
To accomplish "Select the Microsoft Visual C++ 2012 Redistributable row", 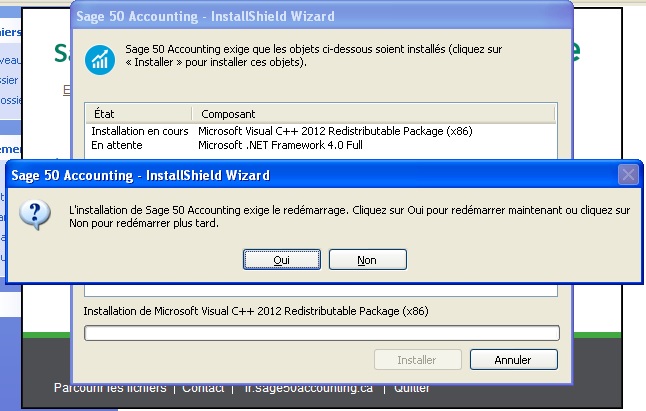I will pos(321,131).
